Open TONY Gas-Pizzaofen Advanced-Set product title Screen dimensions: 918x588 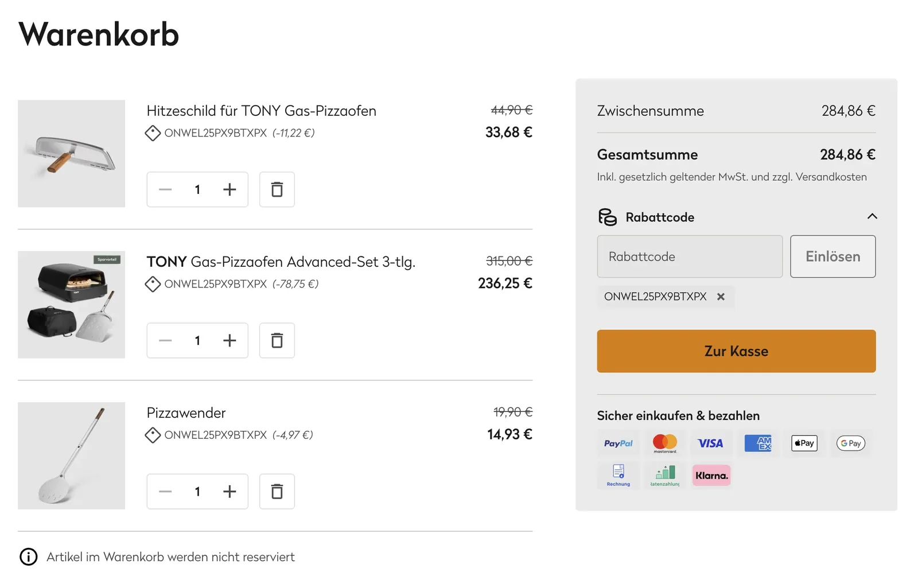pos(281,262)
